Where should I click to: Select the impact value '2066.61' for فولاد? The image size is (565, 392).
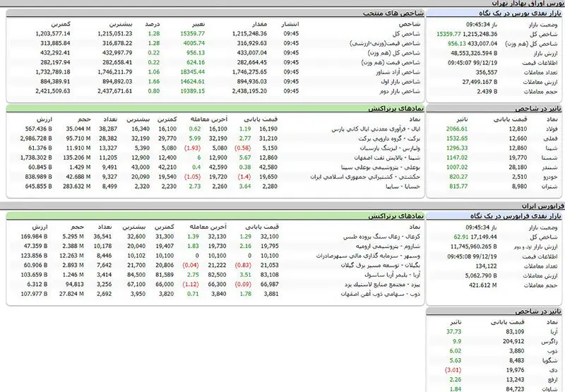[457, 129]
